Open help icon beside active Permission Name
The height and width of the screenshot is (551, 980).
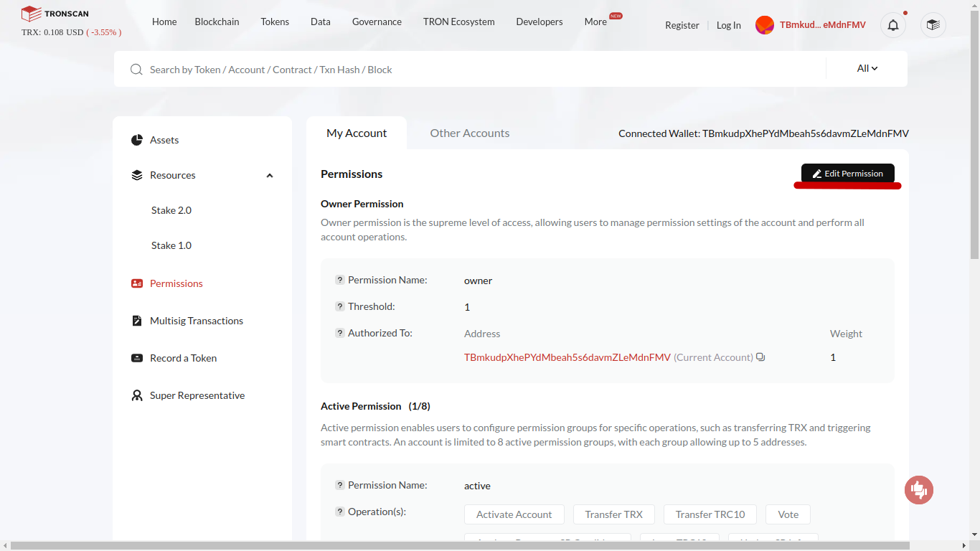tap(340, 485)
